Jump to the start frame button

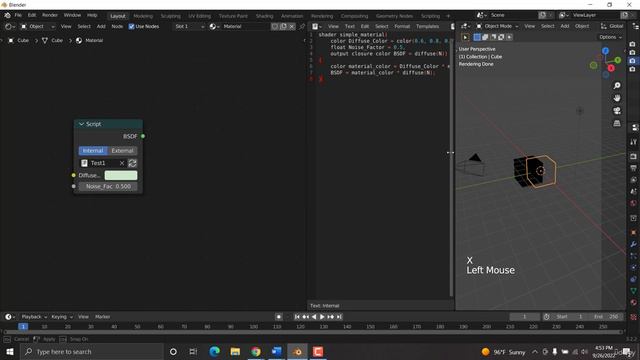coord(297,317)
